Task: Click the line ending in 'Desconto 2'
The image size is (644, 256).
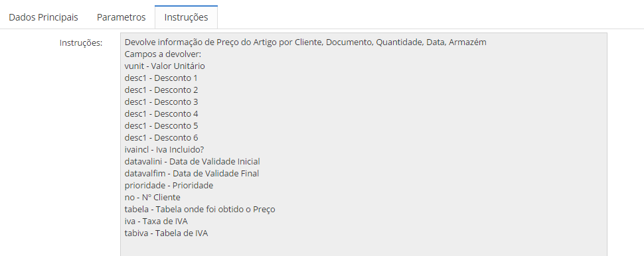Action: tap(161, 90)
